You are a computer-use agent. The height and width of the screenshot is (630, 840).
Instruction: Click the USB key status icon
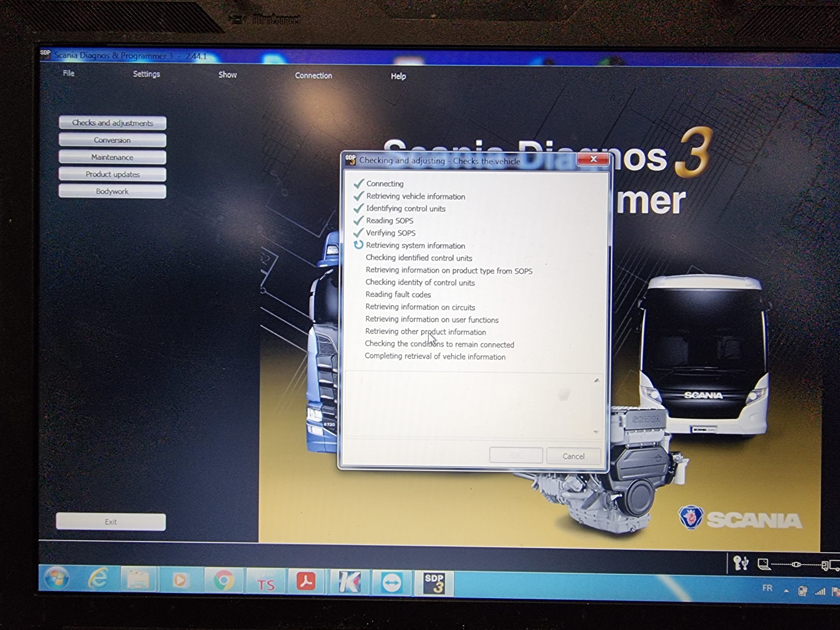[741, 563]
